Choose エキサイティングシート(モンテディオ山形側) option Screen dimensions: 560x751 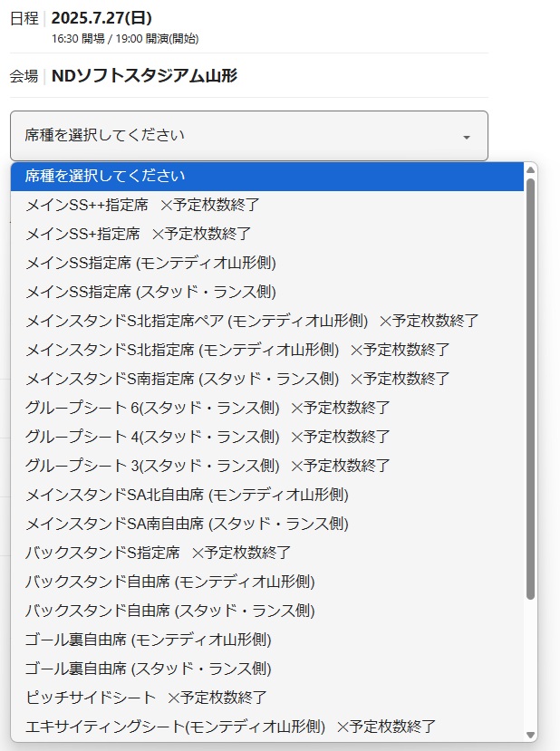pos(266,727)
